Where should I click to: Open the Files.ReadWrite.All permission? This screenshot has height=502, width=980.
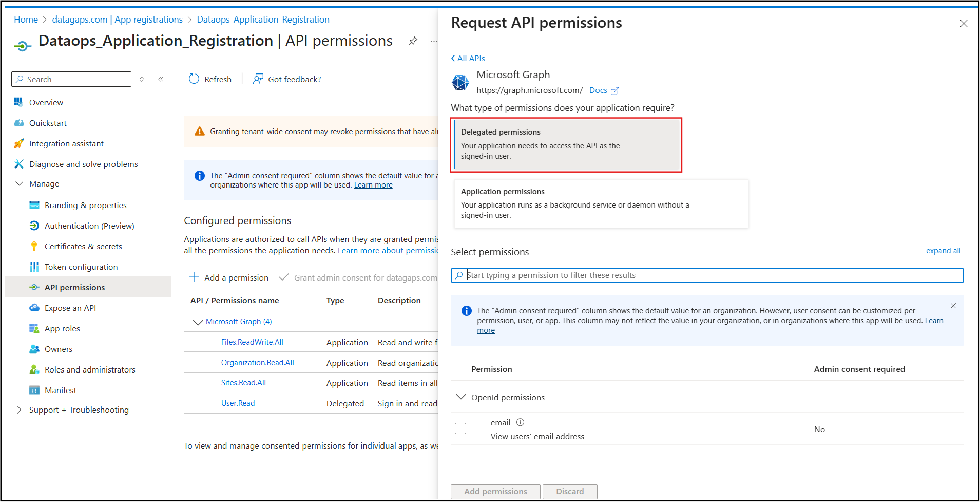(x=252, y=342)
